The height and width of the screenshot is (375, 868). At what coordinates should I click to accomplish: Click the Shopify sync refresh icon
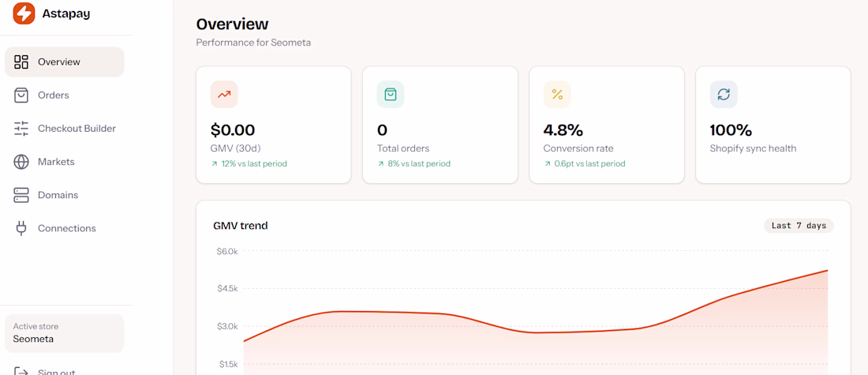(x=724, y=94)
